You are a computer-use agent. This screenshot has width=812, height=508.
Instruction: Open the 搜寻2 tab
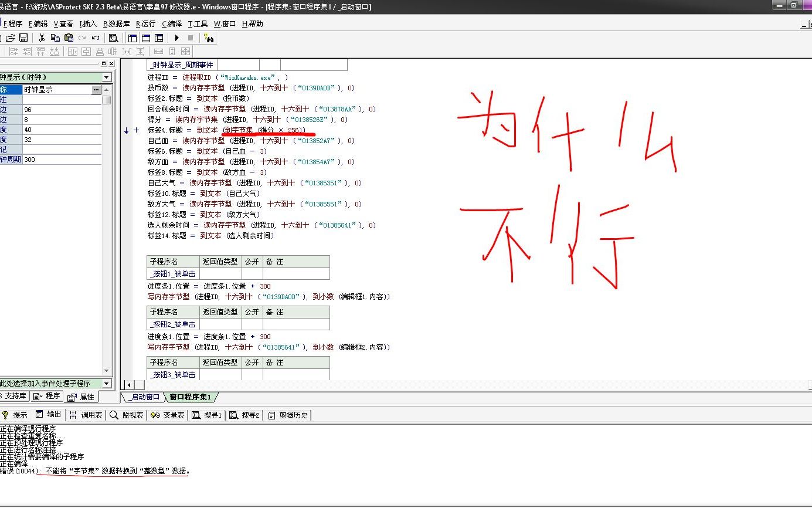(244, 415)
